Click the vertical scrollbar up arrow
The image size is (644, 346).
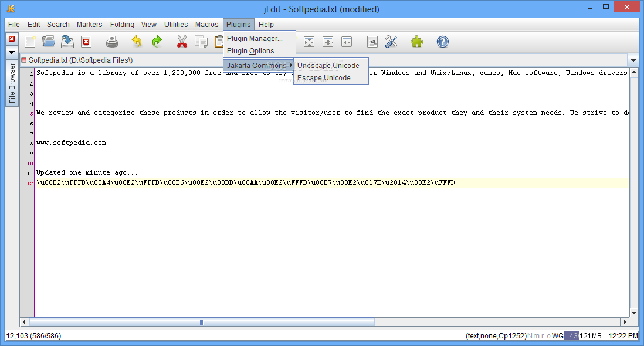pyautogui.click(x=633, y=72)
